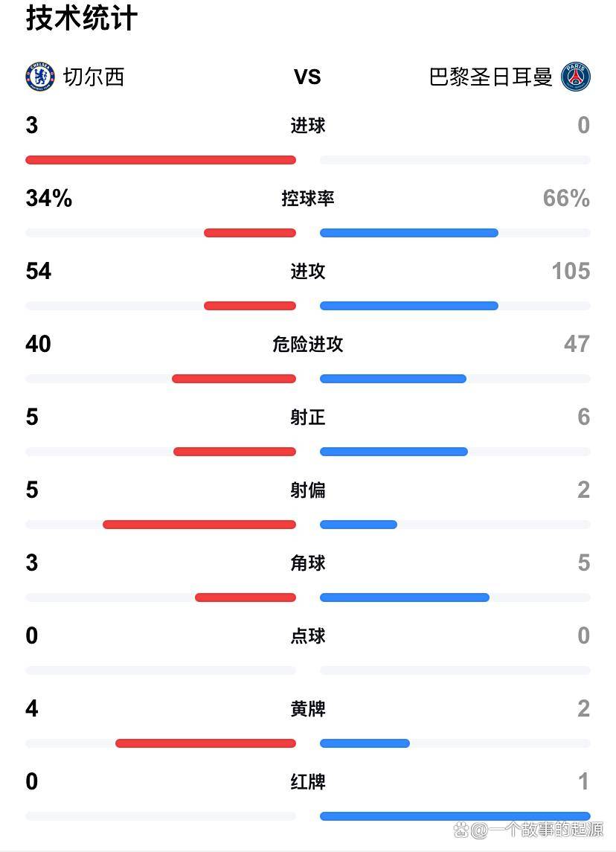This screenshot has height=852, width=616.
Task: Click the red 射偏 progress bar
Action: pyautogui.click(x=199, y=525)
